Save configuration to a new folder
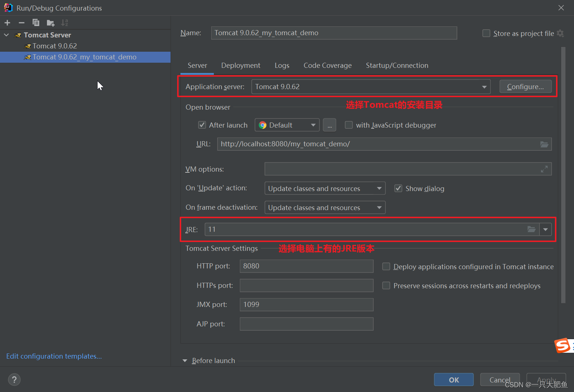 click(51, 23)
